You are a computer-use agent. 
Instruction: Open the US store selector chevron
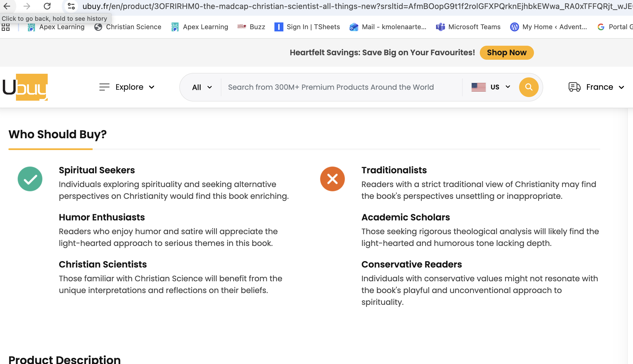508,87
